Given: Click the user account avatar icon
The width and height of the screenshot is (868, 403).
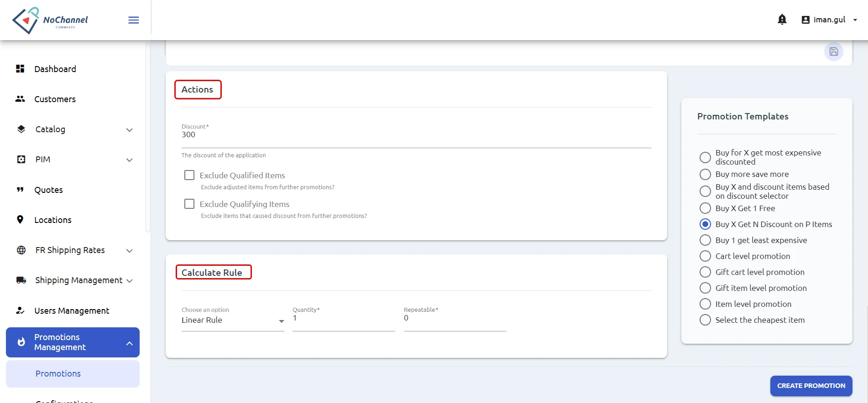Looking at the screenshot, I should (805, 20).
